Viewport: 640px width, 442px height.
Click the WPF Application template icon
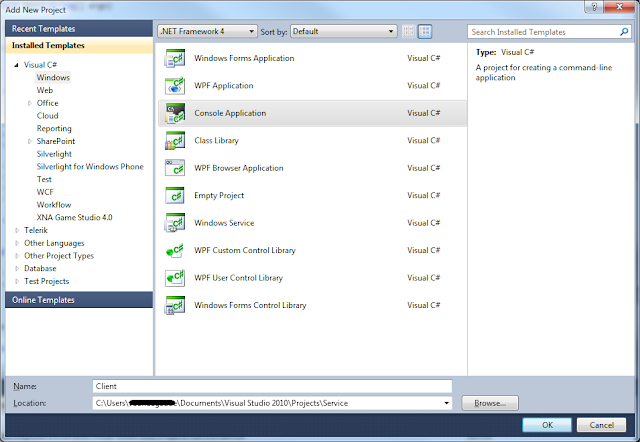click(175, 86)
